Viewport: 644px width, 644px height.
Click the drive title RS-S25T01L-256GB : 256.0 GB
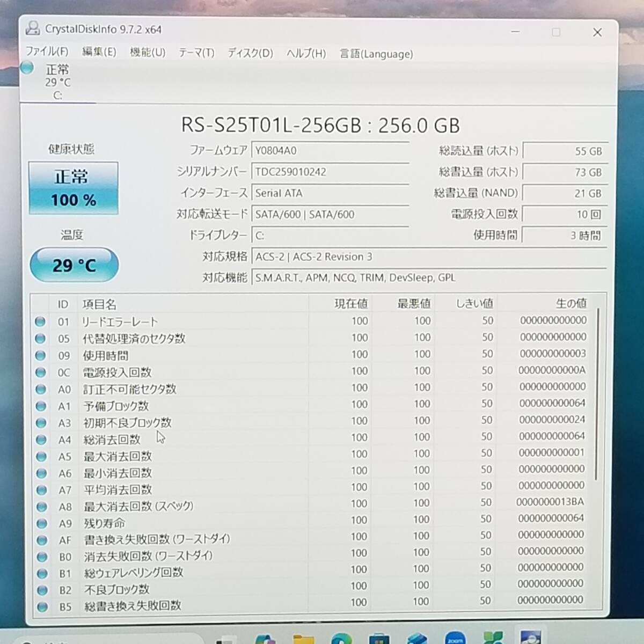[320, 126]
